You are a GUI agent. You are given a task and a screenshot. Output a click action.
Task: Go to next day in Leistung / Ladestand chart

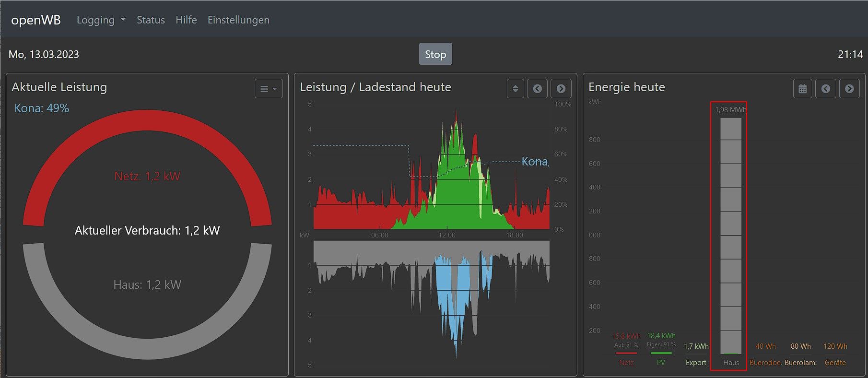561,89
